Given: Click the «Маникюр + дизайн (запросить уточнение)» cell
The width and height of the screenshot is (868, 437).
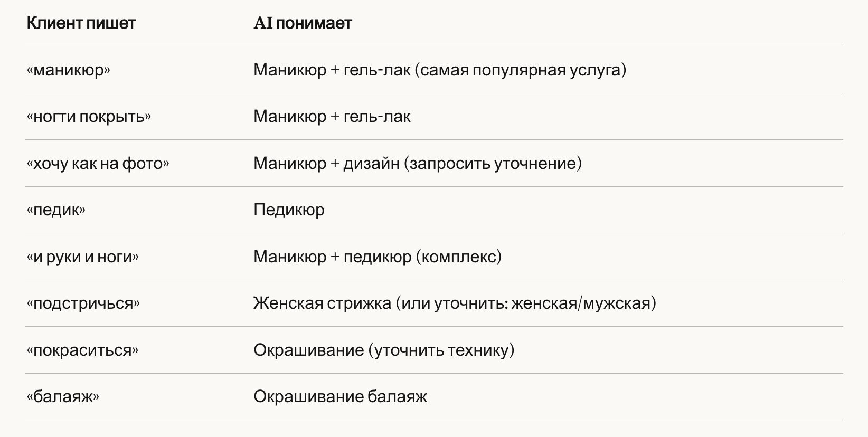Looking at the screenshot, I should coord(417,163).
